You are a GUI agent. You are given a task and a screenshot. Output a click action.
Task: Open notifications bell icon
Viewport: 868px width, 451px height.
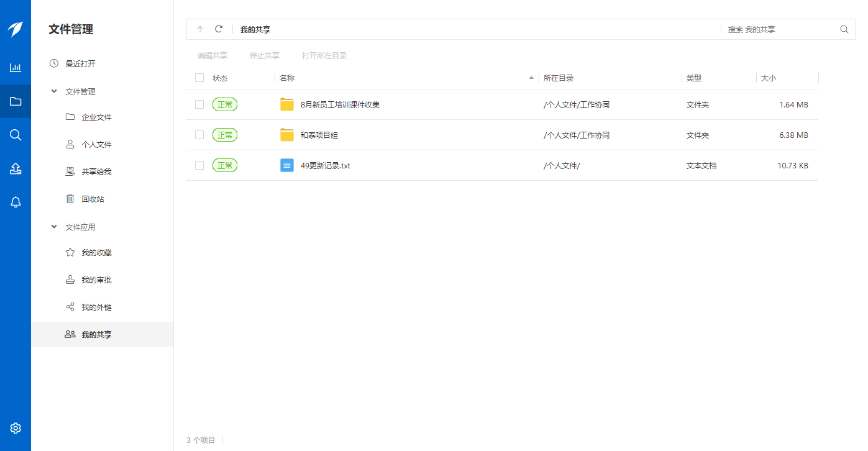click(x=16, y=202)
